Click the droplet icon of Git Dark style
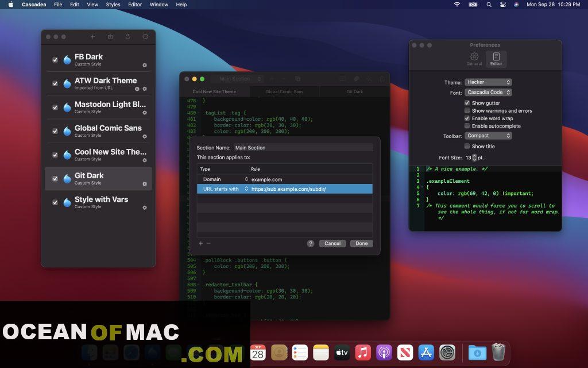 (x=67, y=178)
